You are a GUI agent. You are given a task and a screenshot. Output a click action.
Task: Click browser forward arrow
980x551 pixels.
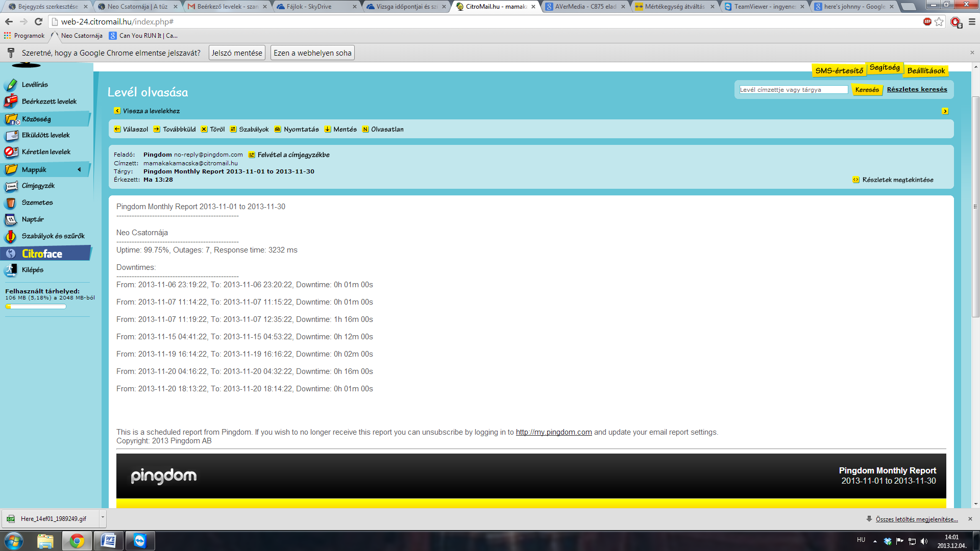(23, 22)
